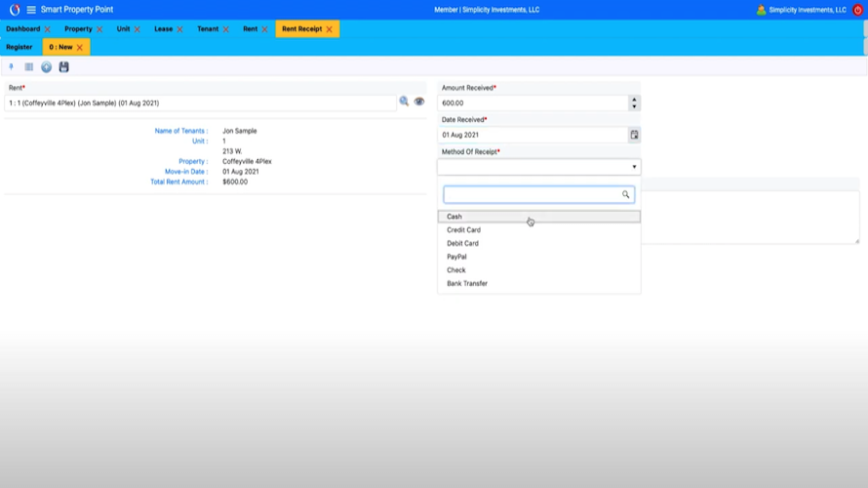Image resolution: width=868 pixels, height=488 pixels.
Task: Click the magnifier lookup icon beside Rent field
Action: pos(404,102)
